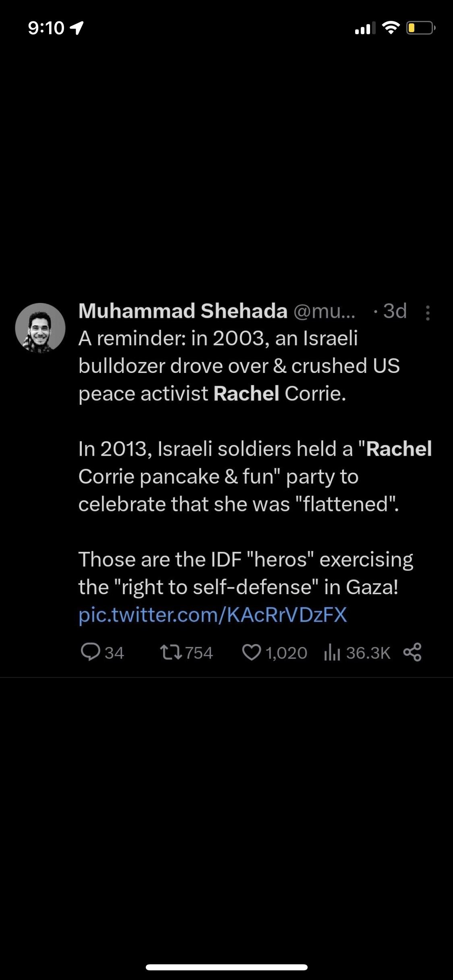
Task: Tap the 36.3K views count
Action: point(368,653)
